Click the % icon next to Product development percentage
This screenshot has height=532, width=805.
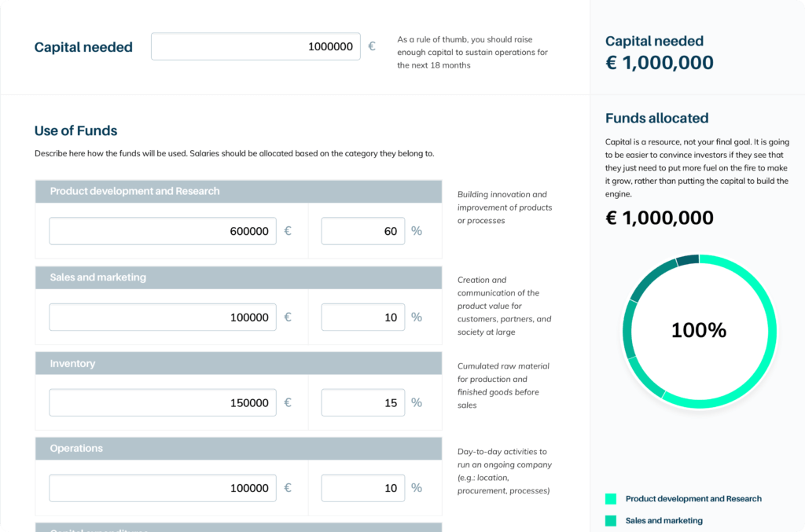(x=417, y=231)
